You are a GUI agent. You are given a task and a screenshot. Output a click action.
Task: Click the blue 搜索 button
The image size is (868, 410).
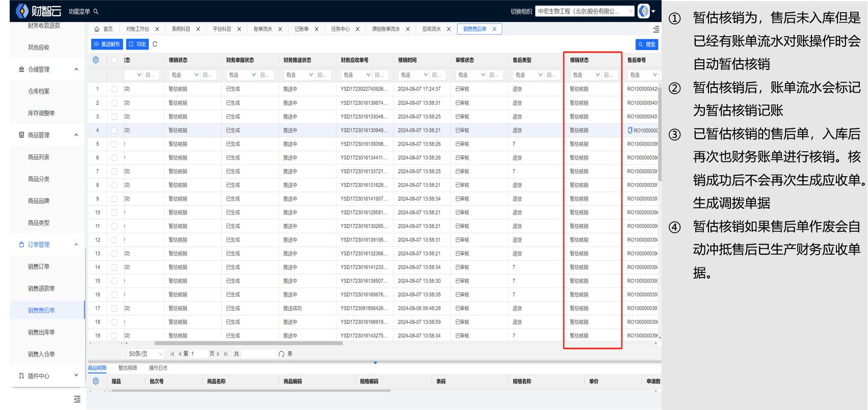(647, 45)
